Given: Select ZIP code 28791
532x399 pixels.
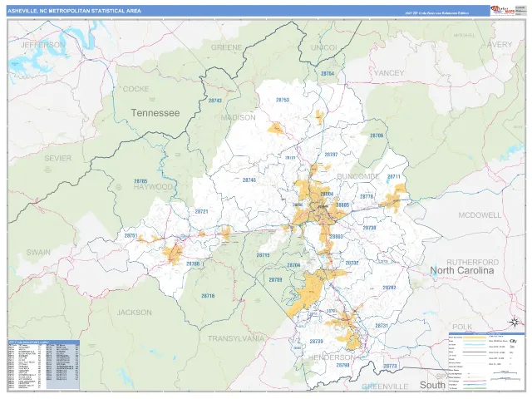Looking at the screenshot, I should point(332,311).
